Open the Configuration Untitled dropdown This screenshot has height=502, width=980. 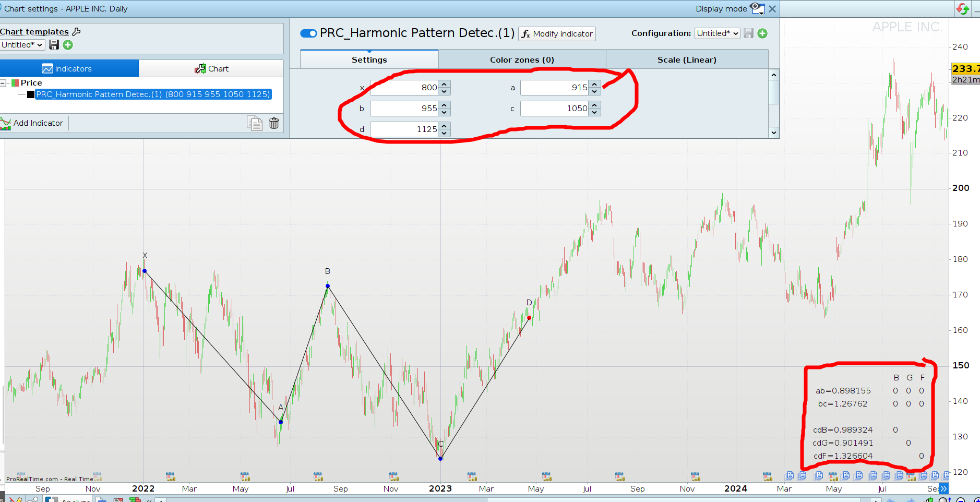click(718, 33)
